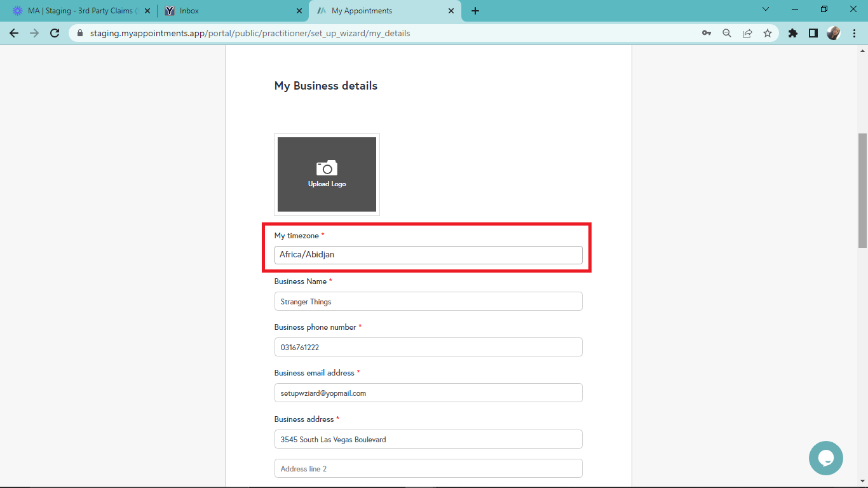Click the page vertical scrollbar
The width and height of the screenshot is (868, 488).
pos(862,191)
